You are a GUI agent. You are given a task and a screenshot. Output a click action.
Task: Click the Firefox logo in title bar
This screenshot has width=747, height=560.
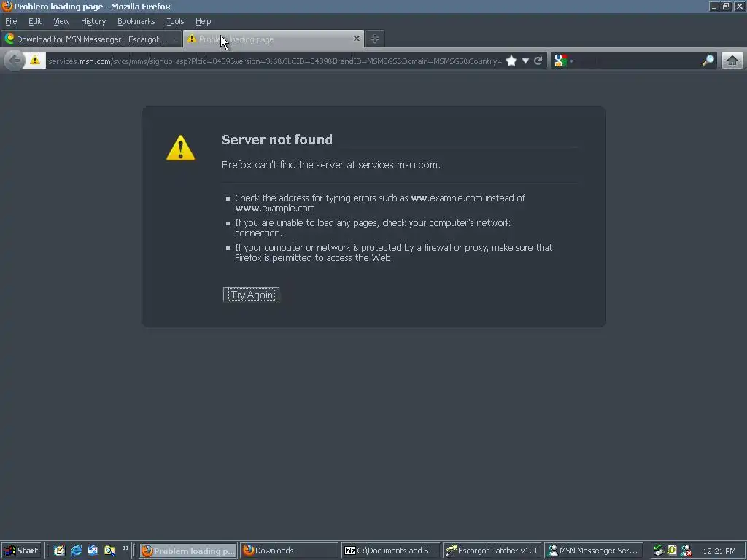point(7,6)
